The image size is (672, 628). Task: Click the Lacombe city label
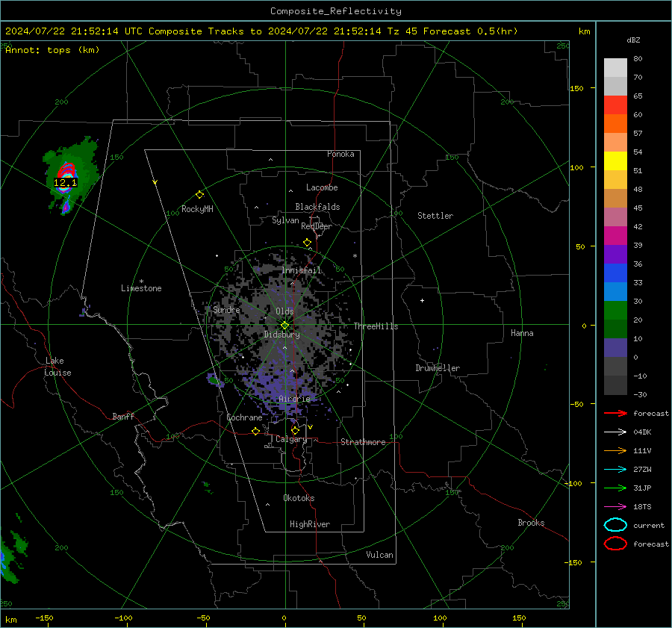pos(322,187)
